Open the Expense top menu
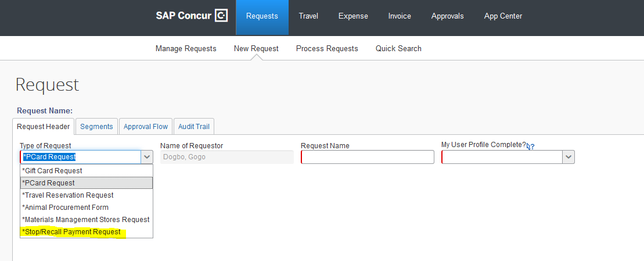Screen dimensions: 644x261 pos(353,16)
